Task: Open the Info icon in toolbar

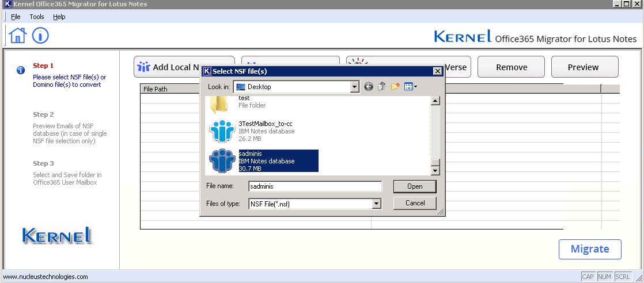Action: pos(40,36)
